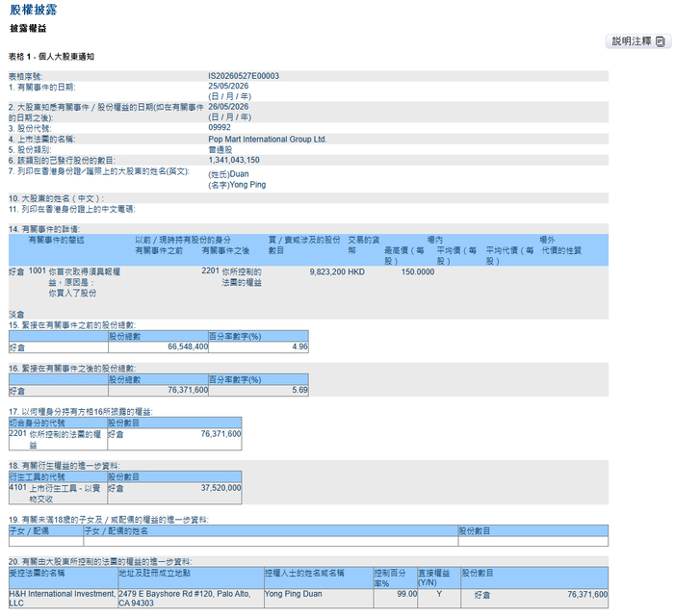
Task: Select post-event percentage 5.69
Action: [x=300, y=390]
